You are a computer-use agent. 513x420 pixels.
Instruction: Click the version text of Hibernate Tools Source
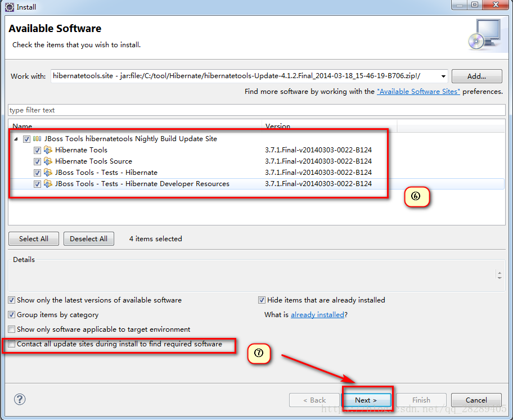pyautogui.click(x=318, y=161)
